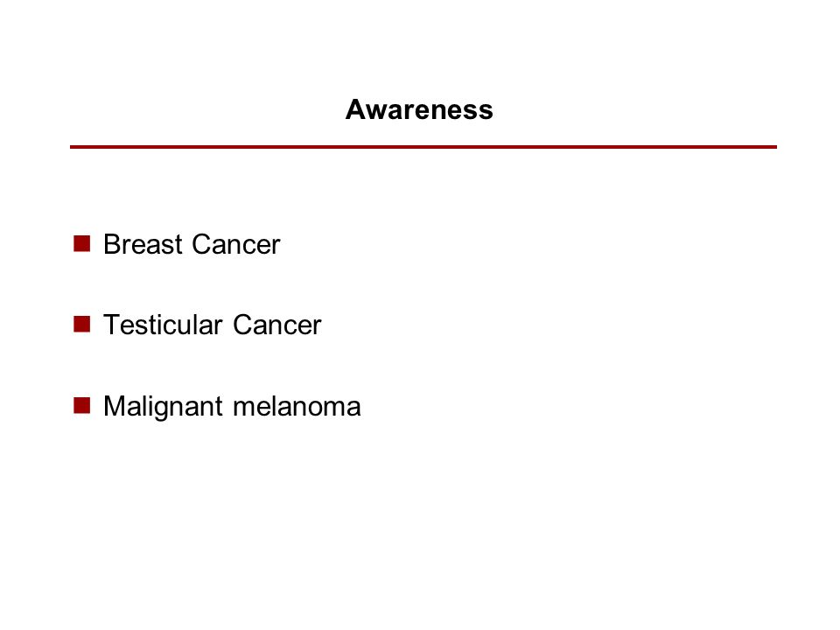Select the red divider line under the title
This screenshot has height=630, width=840.
(x=423, y=147)
